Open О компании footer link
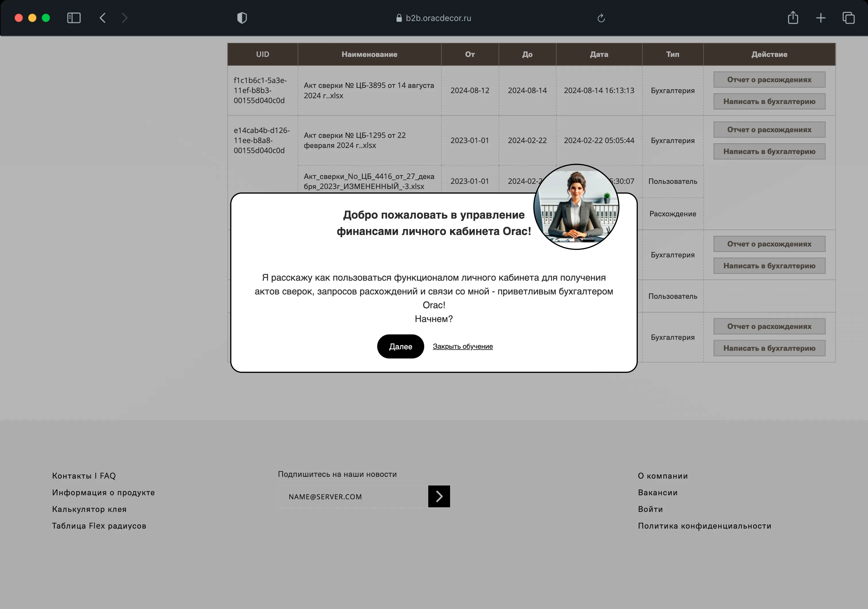This screenshot has width=868, height=609. [x=663, y=476]
